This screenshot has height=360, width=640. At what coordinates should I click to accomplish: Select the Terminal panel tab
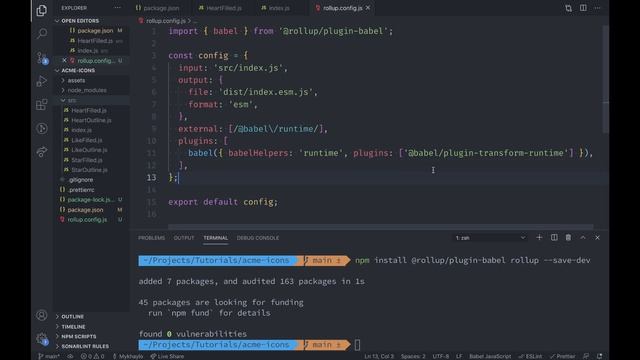coord(216,238)
